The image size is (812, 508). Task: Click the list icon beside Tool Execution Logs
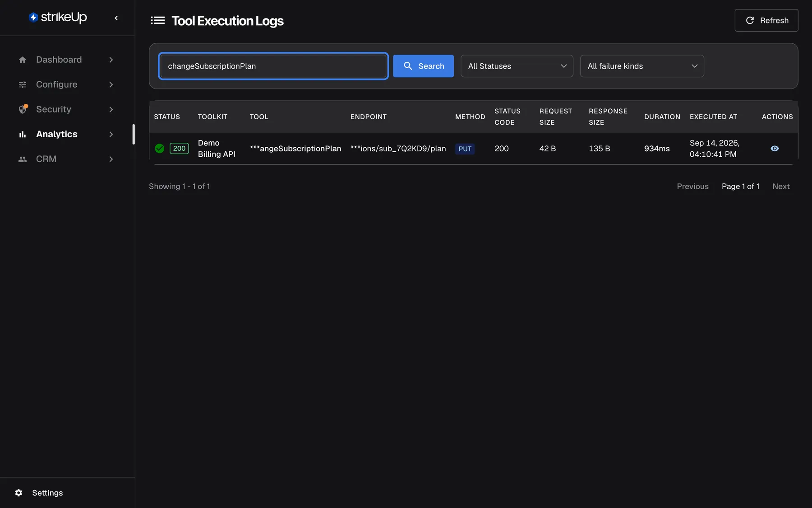pos(157,20)
